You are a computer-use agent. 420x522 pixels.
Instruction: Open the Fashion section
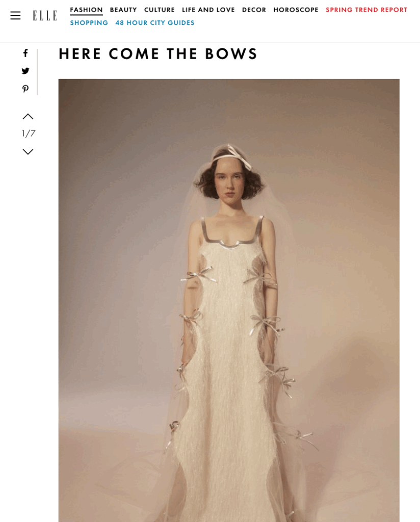86,10
